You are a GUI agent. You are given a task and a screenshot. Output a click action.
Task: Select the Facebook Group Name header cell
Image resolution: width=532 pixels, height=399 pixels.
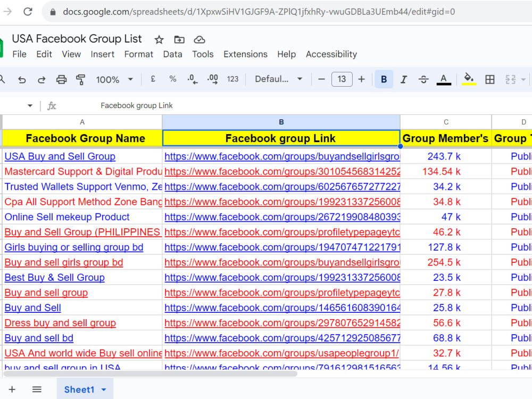82,138
